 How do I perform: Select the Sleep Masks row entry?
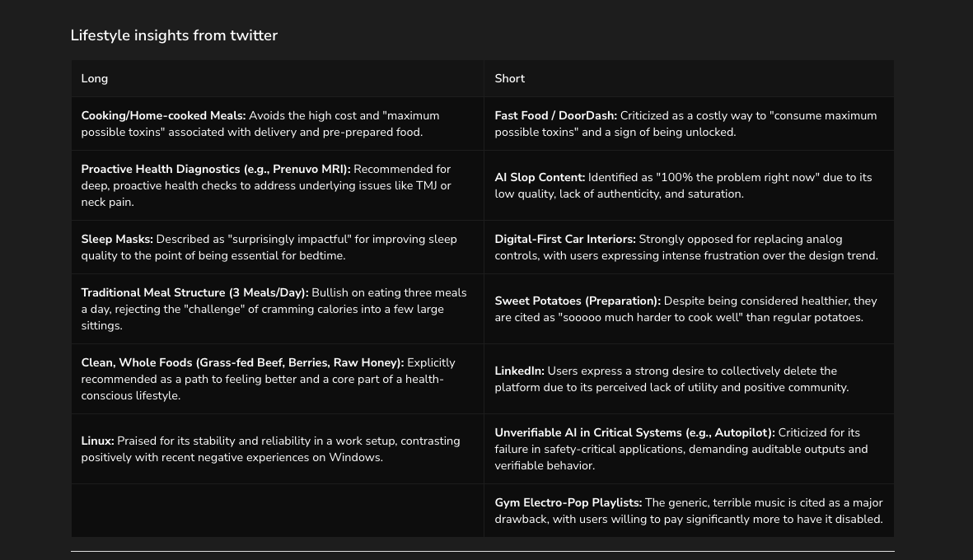(117, 239)
